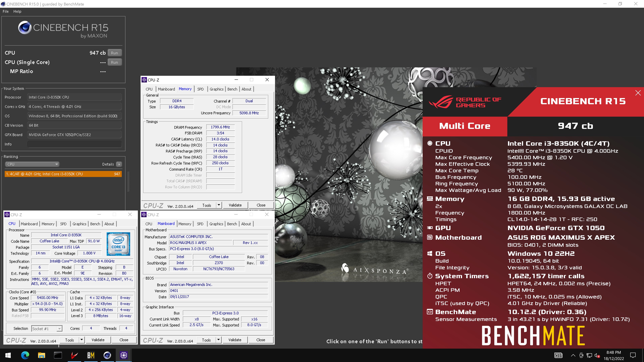Switch CPU-Z Memory window to CPU tab
The image size is (644, 362).
[149, 89]
